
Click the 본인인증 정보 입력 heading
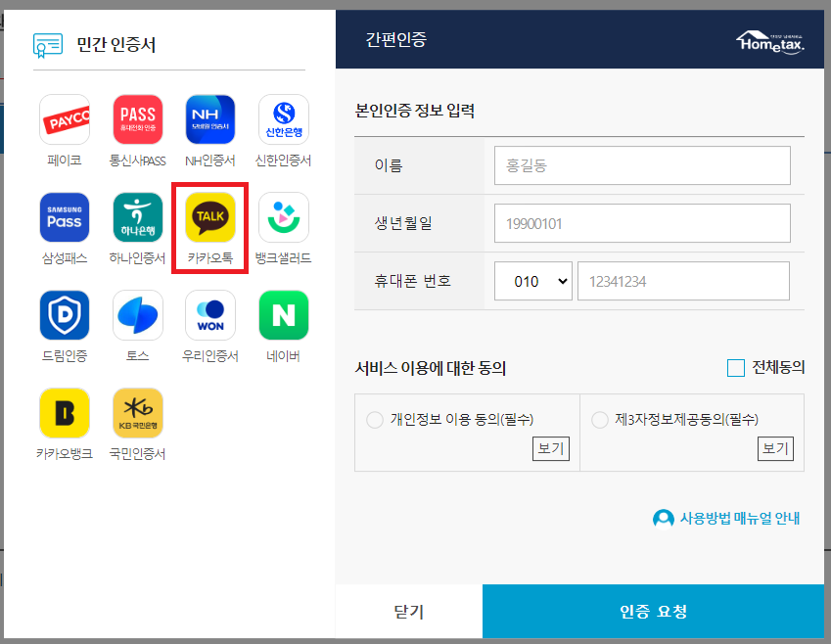[x=414, y=111]
